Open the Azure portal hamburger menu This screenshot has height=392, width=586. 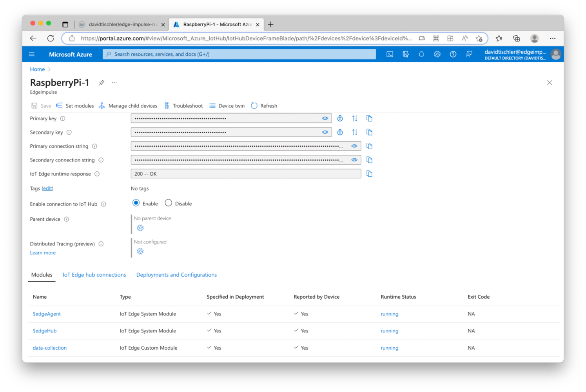32,54
